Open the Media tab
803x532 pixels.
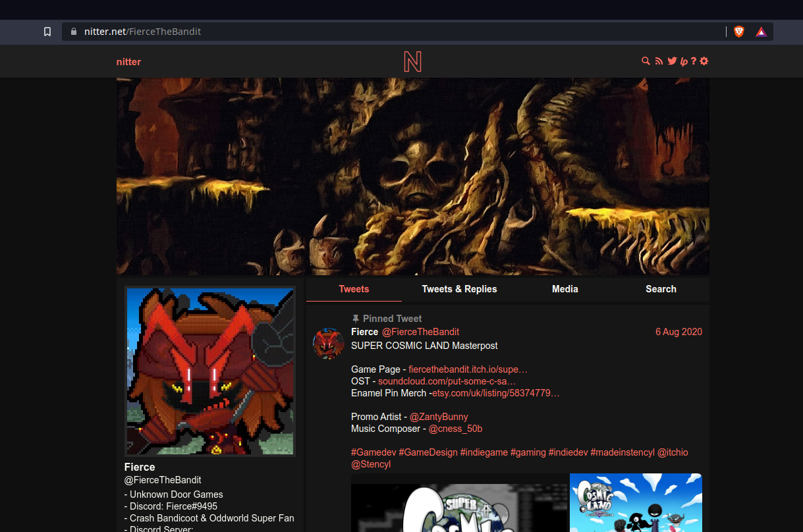tap(565, 289)
